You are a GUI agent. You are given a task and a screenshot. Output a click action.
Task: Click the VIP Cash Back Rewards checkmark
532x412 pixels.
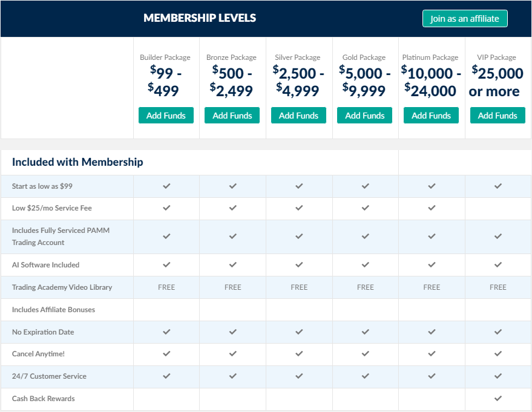[498, 398]
